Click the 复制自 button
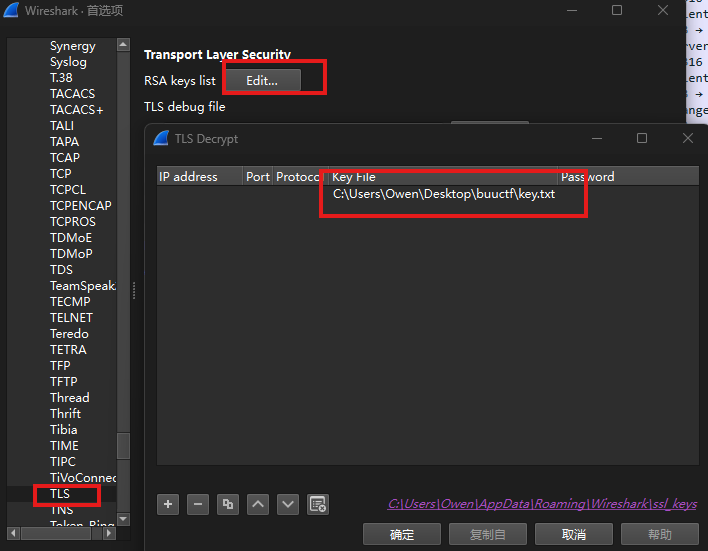This screenshot has height=551, width=708. pos(488,534)
